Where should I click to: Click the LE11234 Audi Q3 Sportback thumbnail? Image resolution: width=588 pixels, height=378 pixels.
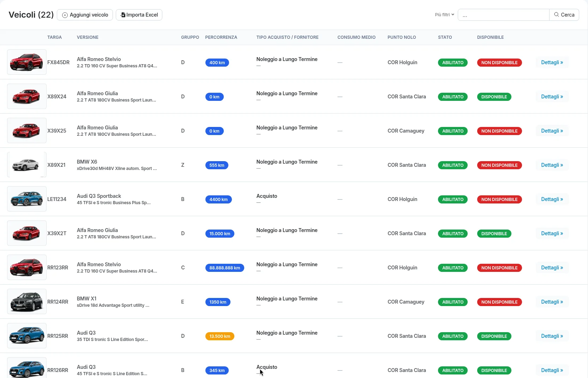click(27, 199)
